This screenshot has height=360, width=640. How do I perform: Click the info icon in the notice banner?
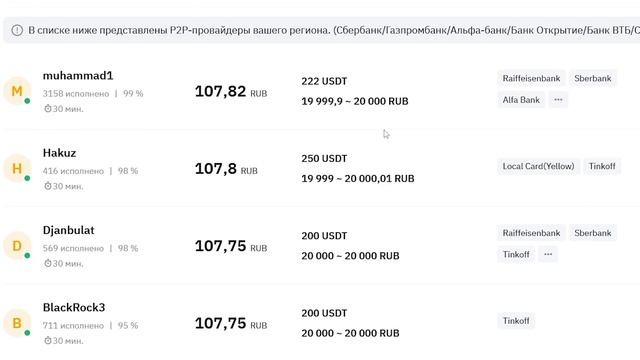(x=17, y=30)
